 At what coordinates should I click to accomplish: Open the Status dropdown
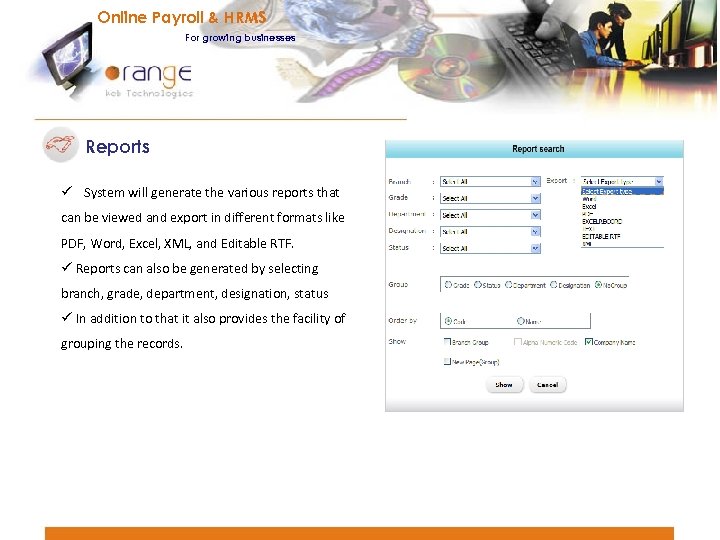[x=490, y=248]
